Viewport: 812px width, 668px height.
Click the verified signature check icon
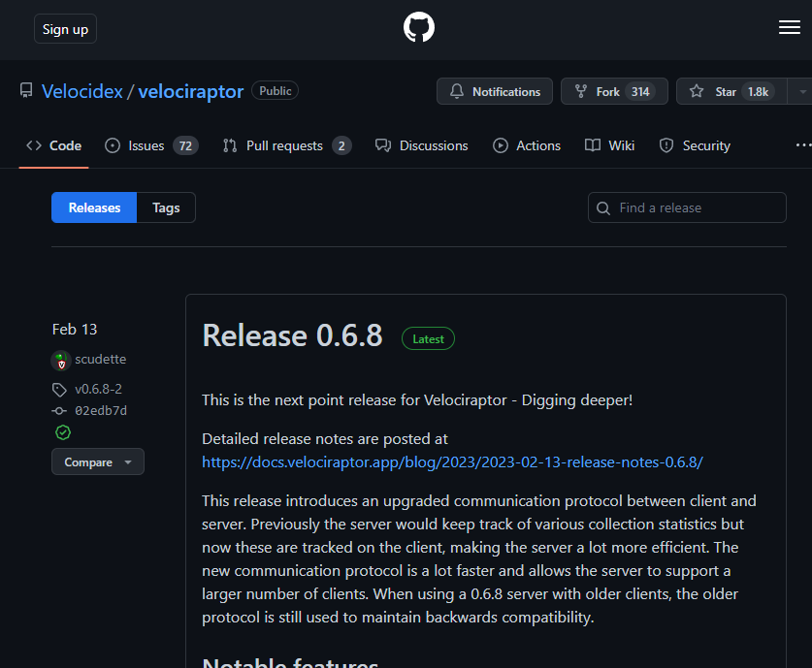(x=63, y=432)
